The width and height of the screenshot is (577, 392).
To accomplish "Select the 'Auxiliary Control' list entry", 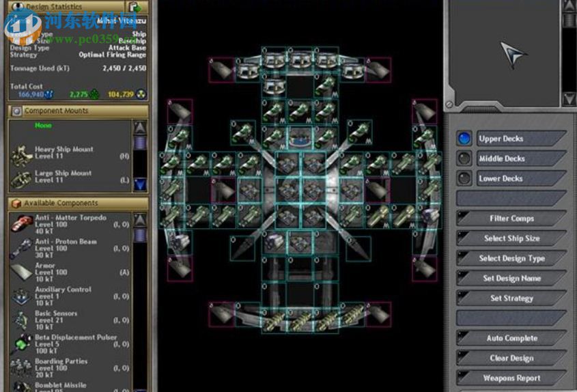I will click(x=70, y=296).
